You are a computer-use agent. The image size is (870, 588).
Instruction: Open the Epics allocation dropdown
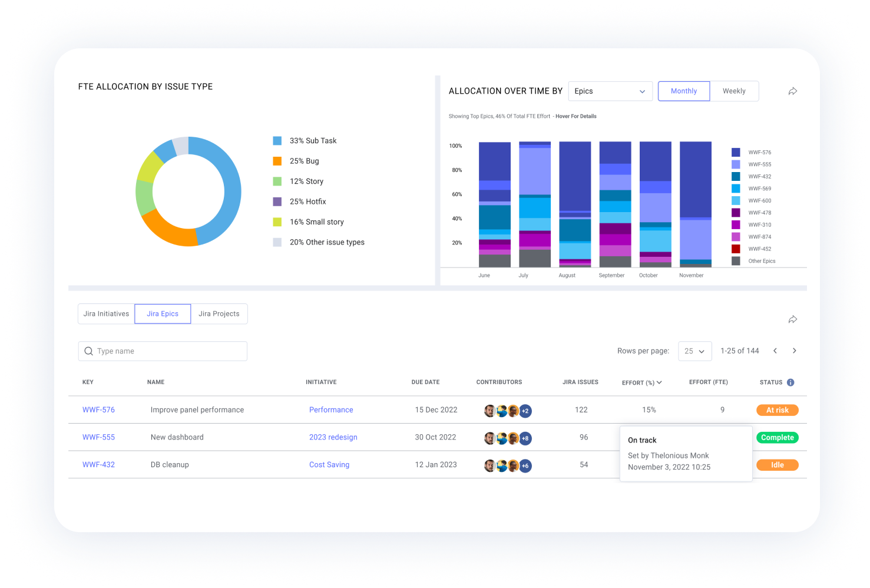(x=610, y=91)
